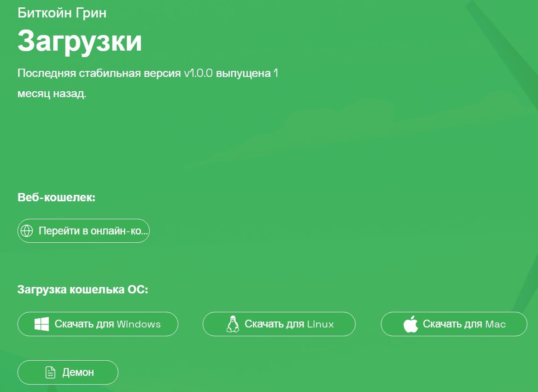
Task: Click the Windows logo icon
Action: point(41,324)
